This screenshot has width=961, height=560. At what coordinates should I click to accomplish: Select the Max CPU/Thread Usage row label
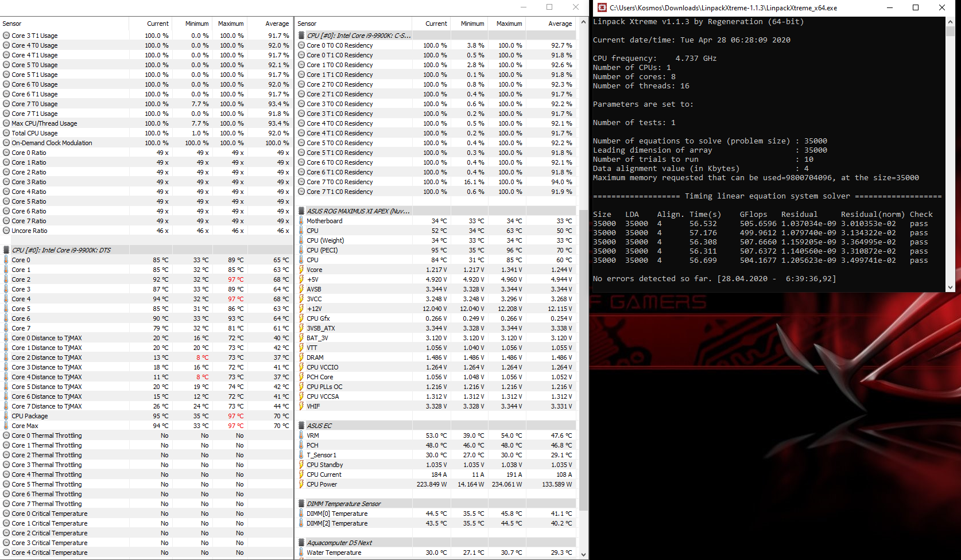(44, 123)
